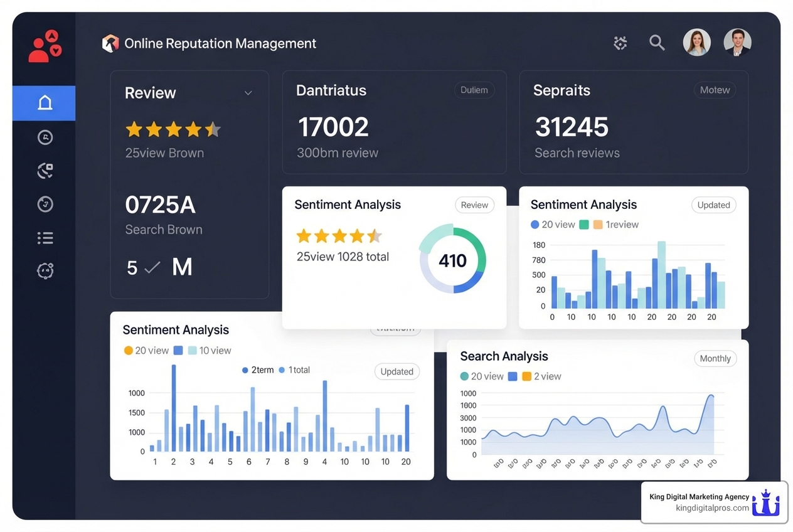
Task: Open the refresh/sync icon in the sidebar
Action: point(45,204)
